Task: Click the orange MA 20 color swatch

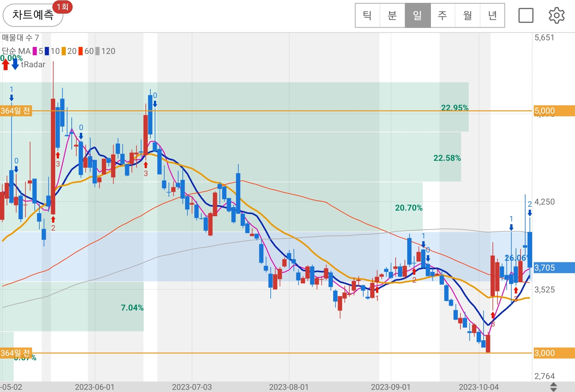Action: pyautogui.click(x=63, y=51)
